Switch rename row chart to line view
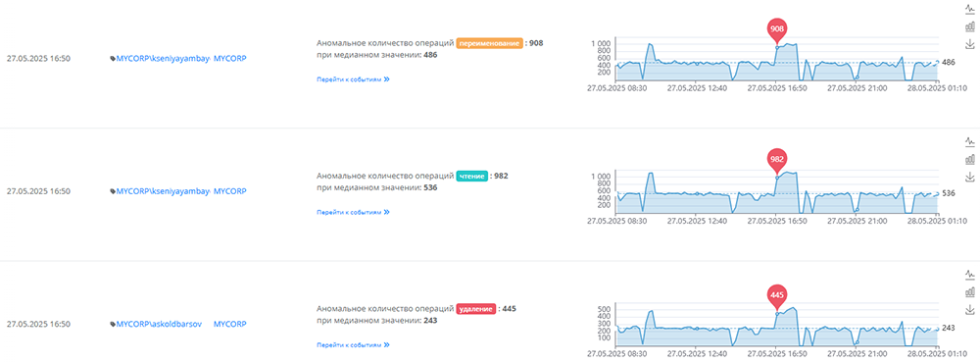Viewport: 980px width, 362px height. [970, 9]
